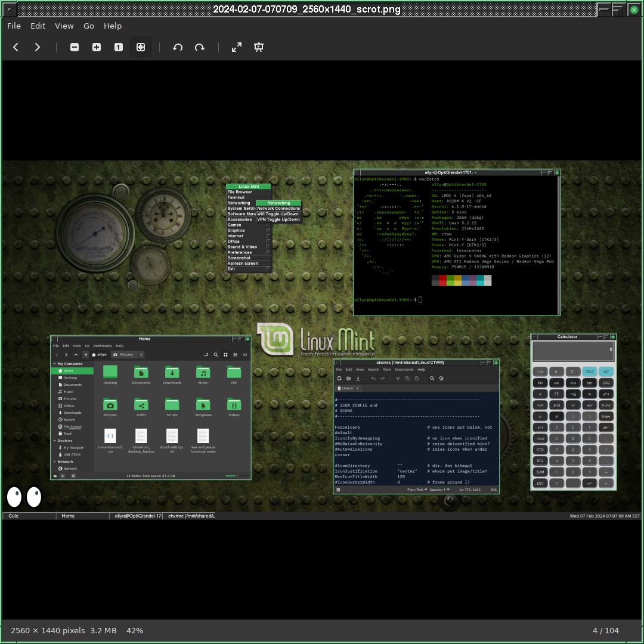The width and height of the screenshot is (644, 644).
Task: Open the File menu
Action: coord(14,26)
